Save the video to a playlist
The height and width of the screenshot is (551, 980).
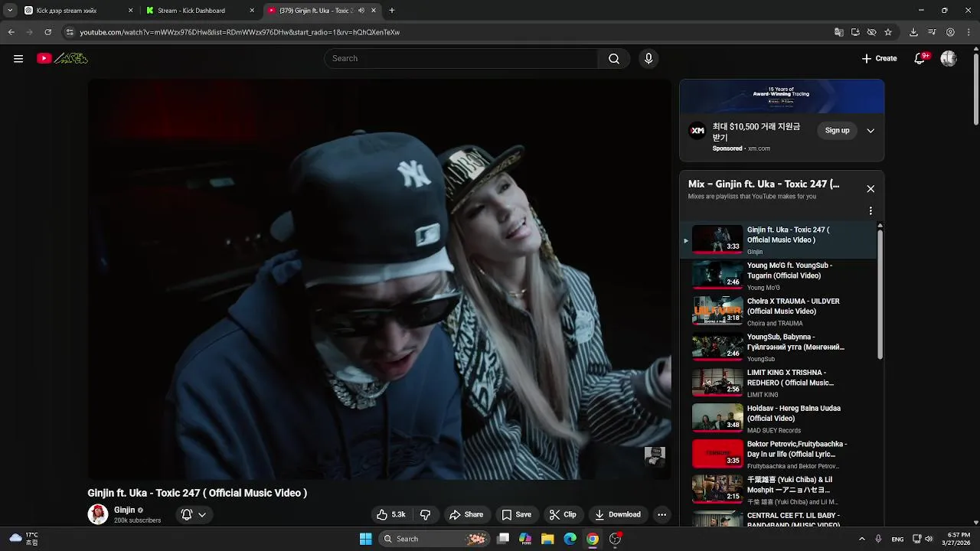pyautogui.click(x=516, y=515)
